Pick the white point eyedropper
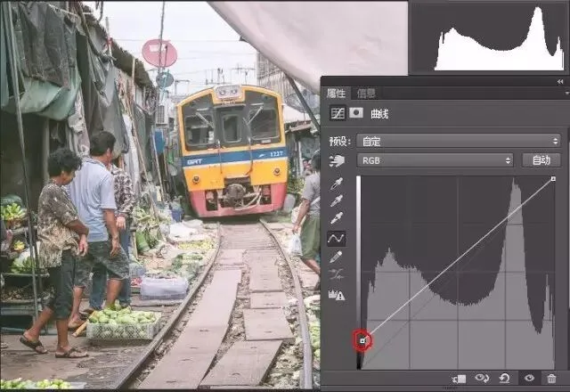Screen dimensions: 570x392 (x=337, y=217)
